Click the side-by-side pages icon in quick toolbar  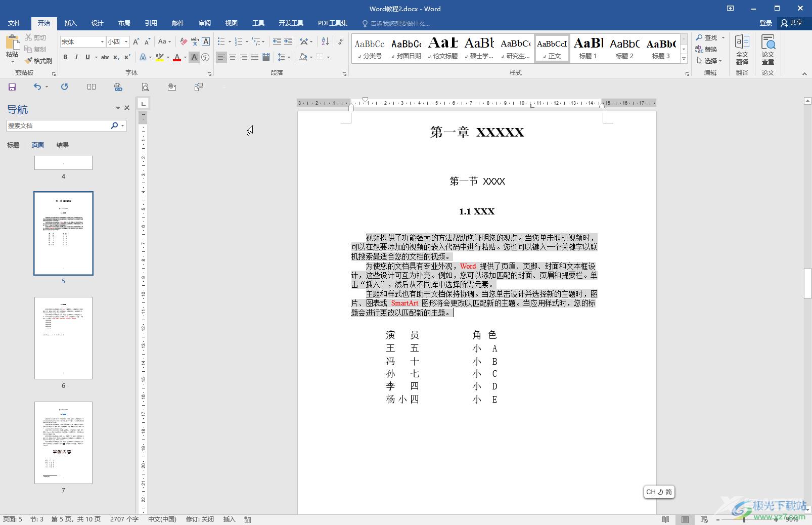[x=92, y=87]
